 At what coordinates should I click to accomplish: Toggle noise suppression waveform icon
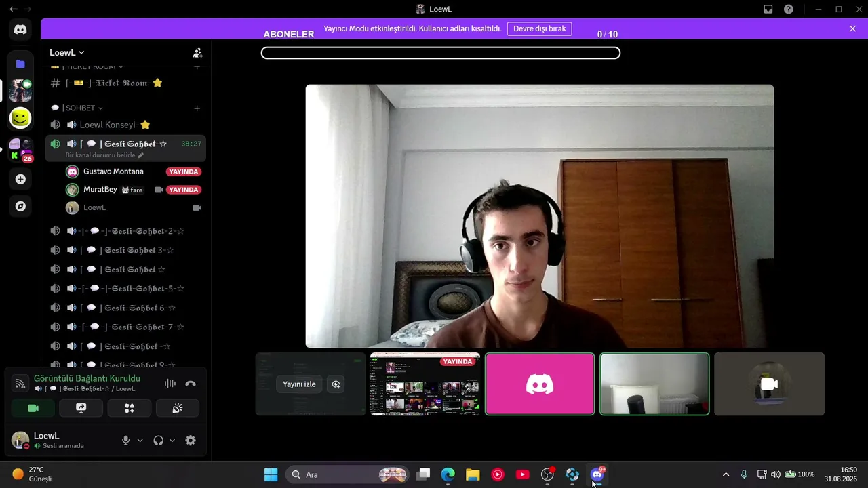click(x=170, y=384)
